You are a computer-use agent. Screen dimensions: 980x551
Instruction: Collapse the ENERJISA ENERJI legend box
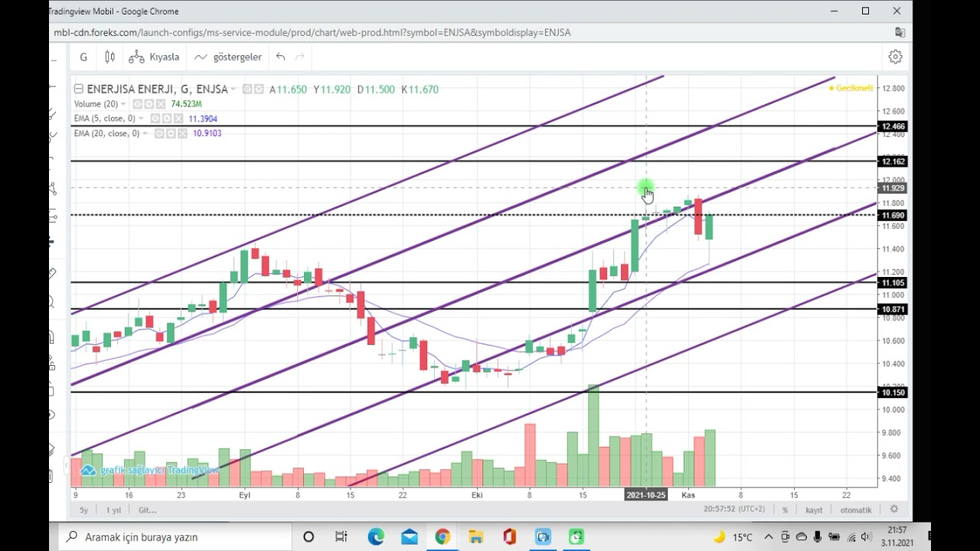[x=78, y=90]
